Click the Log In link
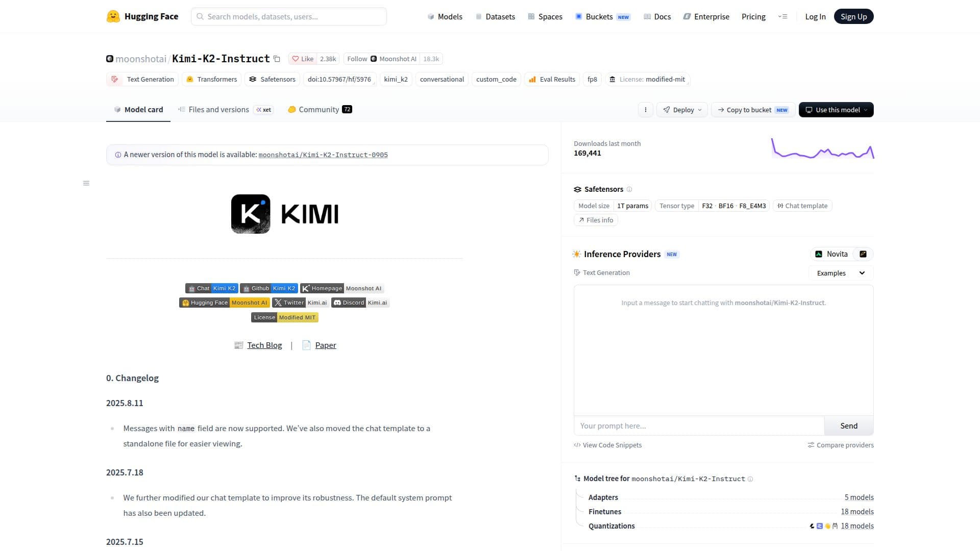 pyautogui.click(x=815, y=16)
